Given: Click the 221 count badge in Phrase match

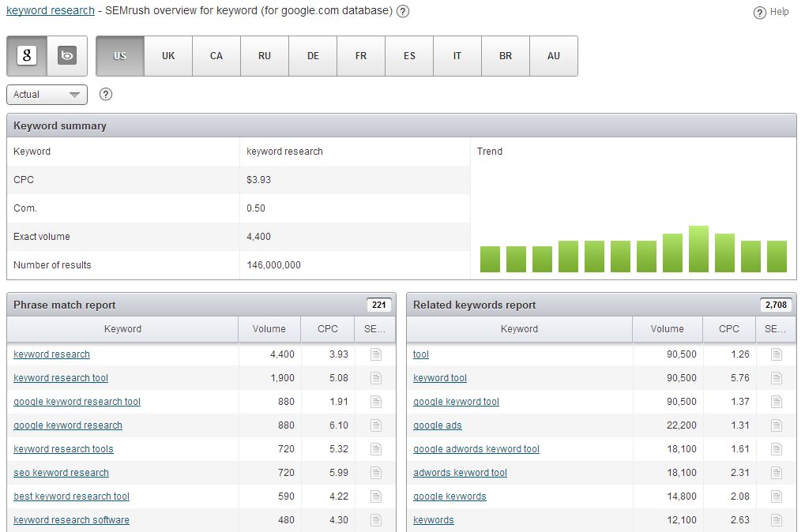Looking at the screenshot, I should pyautogui.click(x=378, y=305).
